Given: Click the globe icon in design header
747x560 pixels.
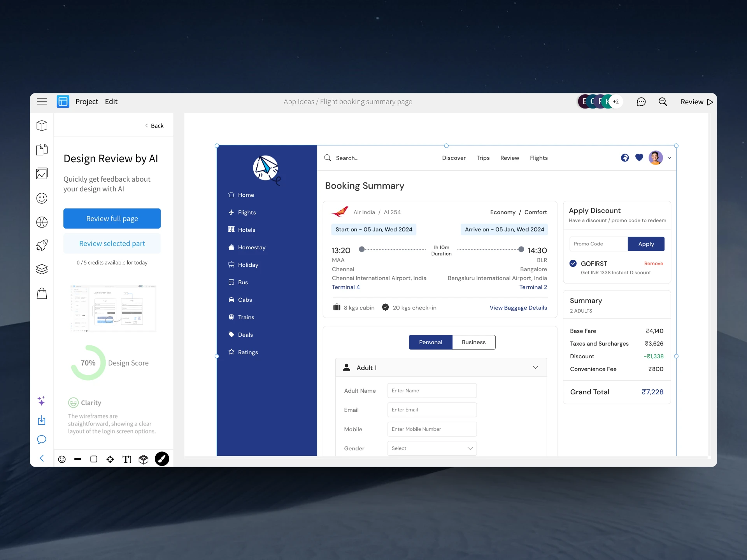Looking at the screenshot, I should [625, 157].
